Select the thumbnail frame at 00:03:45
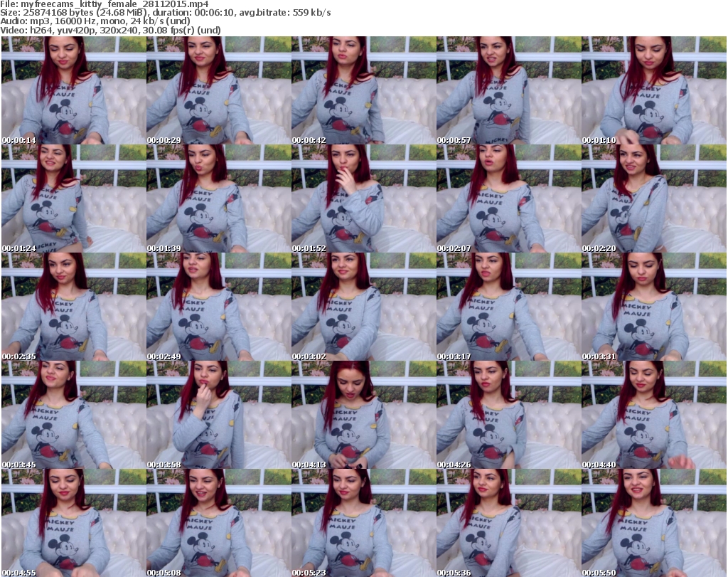 click(x=73, y=415)
